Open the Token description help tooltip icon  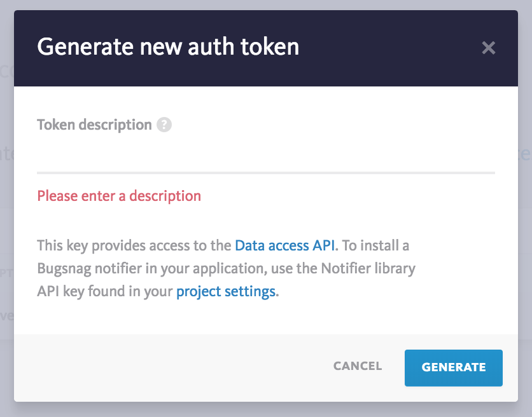(x=164, y=125)
